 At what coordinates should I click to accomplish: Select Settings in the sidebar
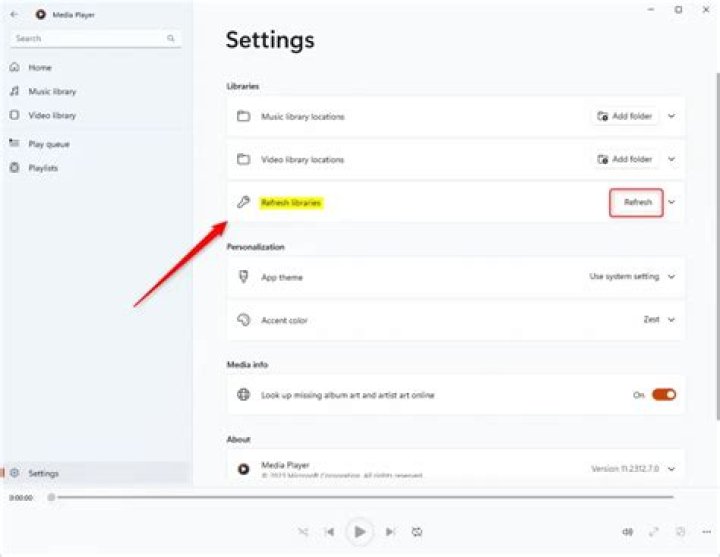tap(96, 473)
